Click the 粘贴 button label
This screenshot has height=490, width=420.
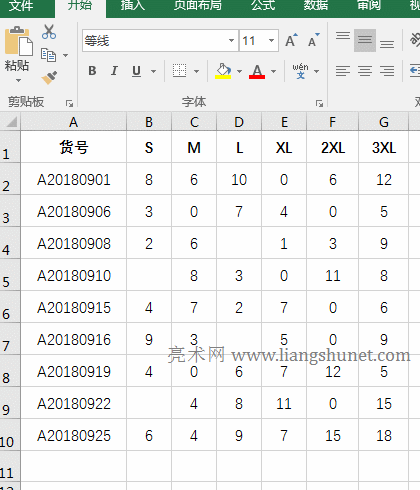17,66
